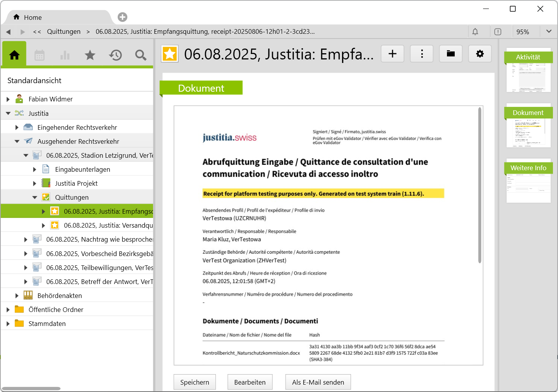Screen dimensions: 558x392
Task: Open the Aktivität panel thumbnail
Action: point(528,70)
